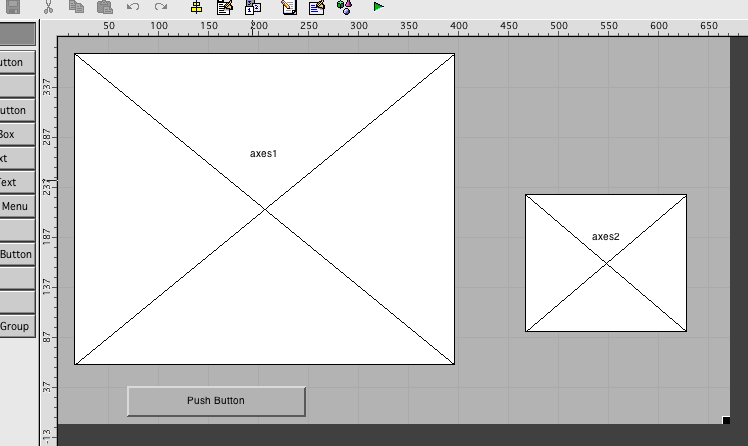Pick the Pop-up Menu palette component
Screen dimensions: 748x446
click(17, 206)
